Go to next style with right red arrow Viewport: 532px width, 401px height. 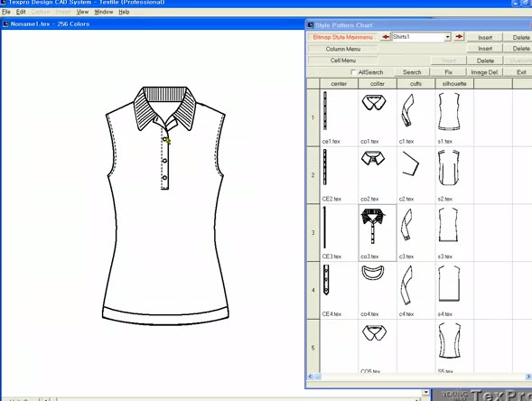click(459, 37)
